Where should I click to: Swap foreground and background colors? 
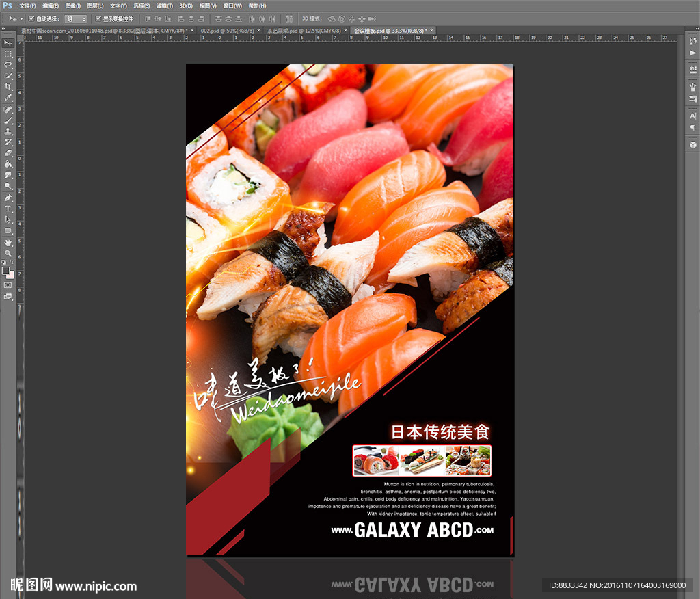click(x=11, y=262)
